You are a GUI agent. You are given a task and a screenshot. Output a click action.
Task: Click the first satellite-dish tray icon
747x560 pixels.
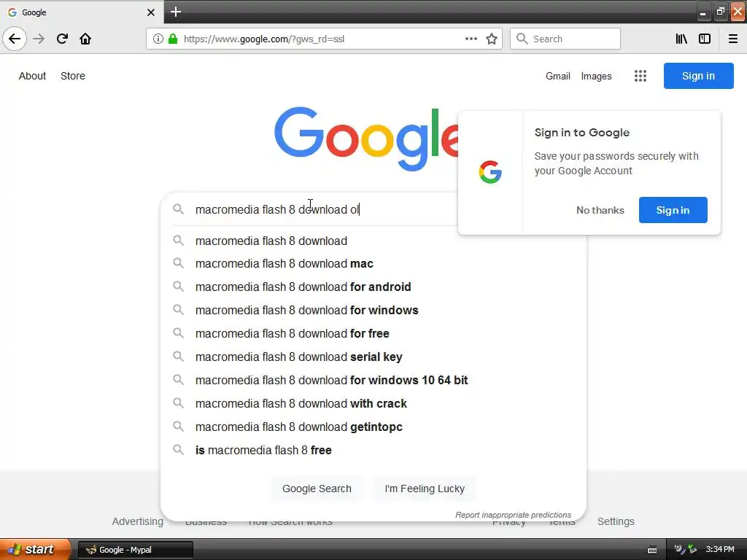pyautogui.click(x=679, y=549)
